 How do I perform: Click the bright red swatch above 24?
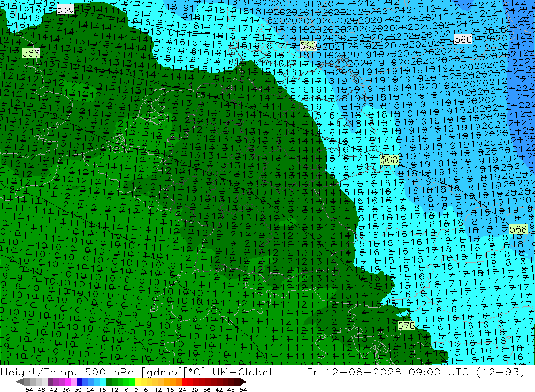click(185, 381)
